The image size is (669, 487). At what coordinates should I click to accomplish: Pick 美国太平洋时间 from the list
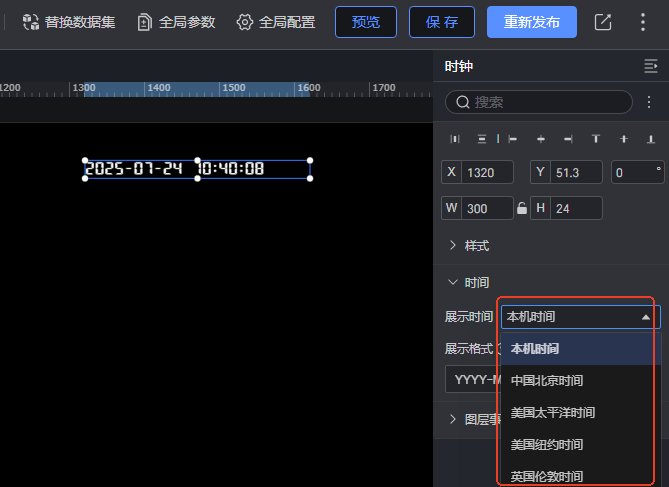(x=553, y=412)
